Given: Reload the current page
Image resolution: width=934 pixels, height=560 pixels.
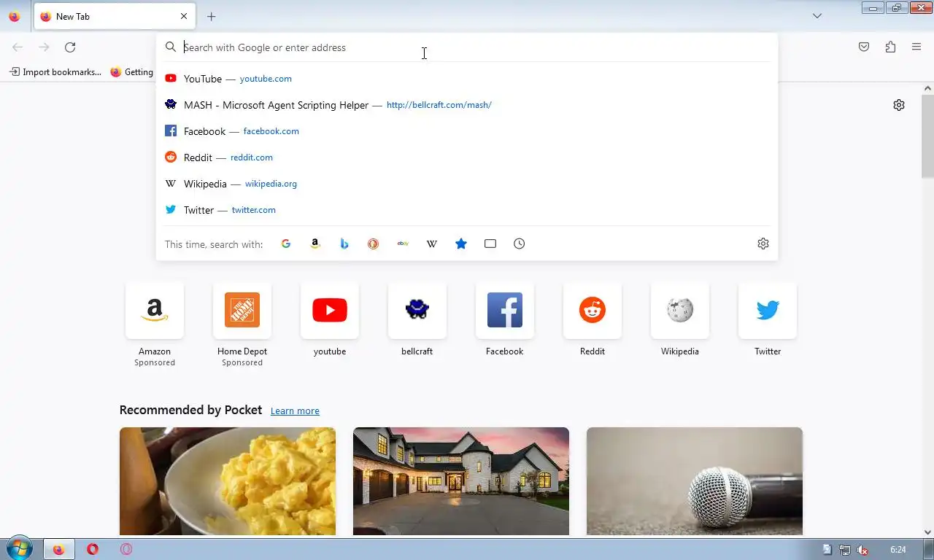Looking at the screenshot, I should [70, 47].
